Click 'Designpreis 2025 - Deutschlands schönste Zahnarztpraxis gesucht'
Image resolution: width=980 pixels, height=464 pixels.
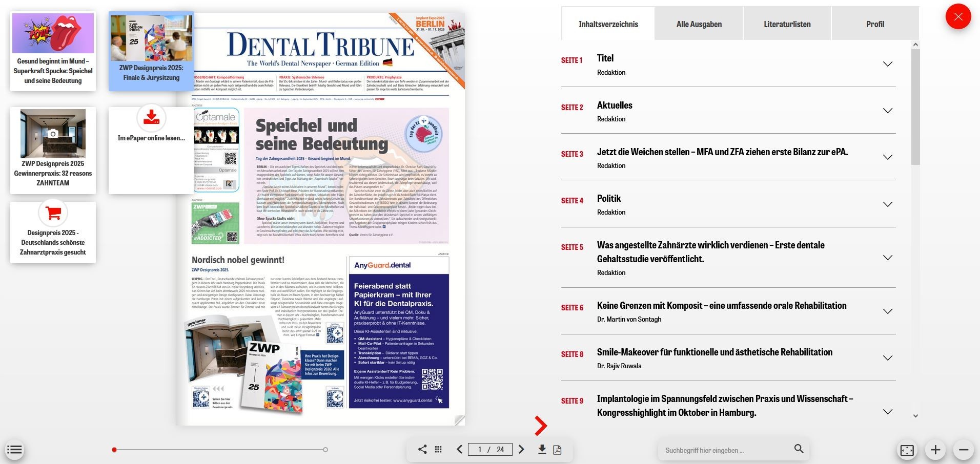[53, 242]
